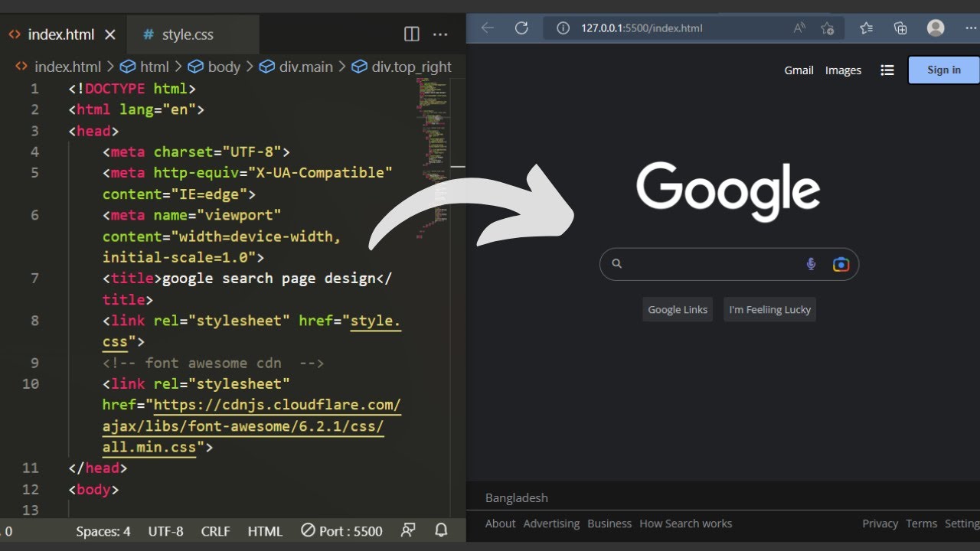Close the index.html tab

[x=110, y=34]
